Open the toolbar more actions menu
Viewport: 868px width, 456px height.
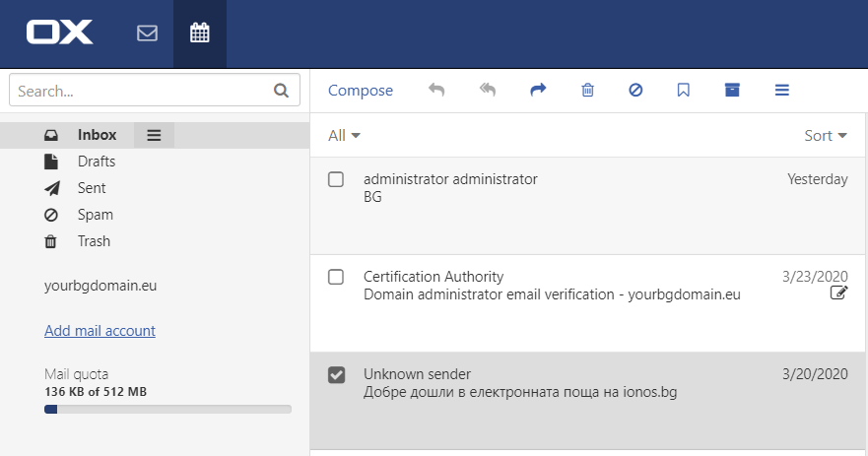pyautogui.click(x=781, y=90)
